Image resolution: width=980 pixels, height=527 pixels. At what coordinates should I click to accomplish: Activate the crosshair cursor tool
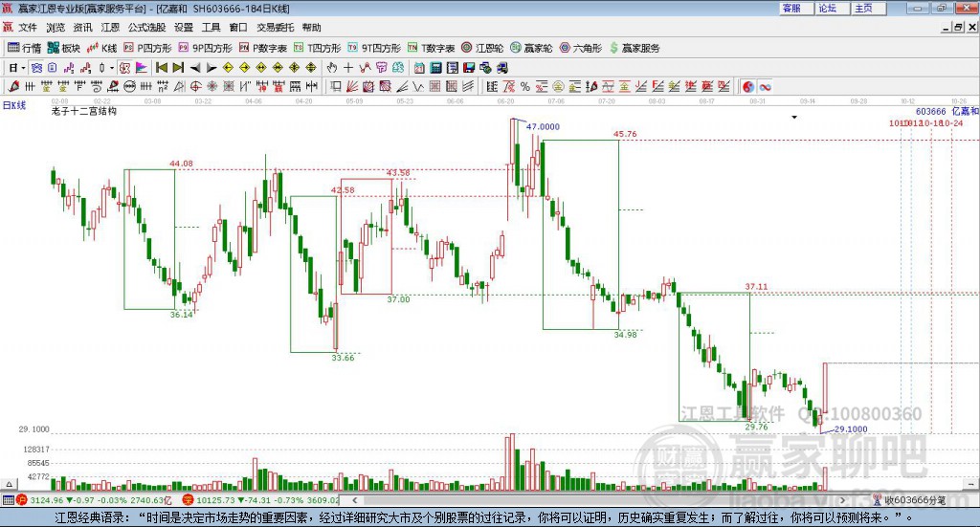(348, 68)
